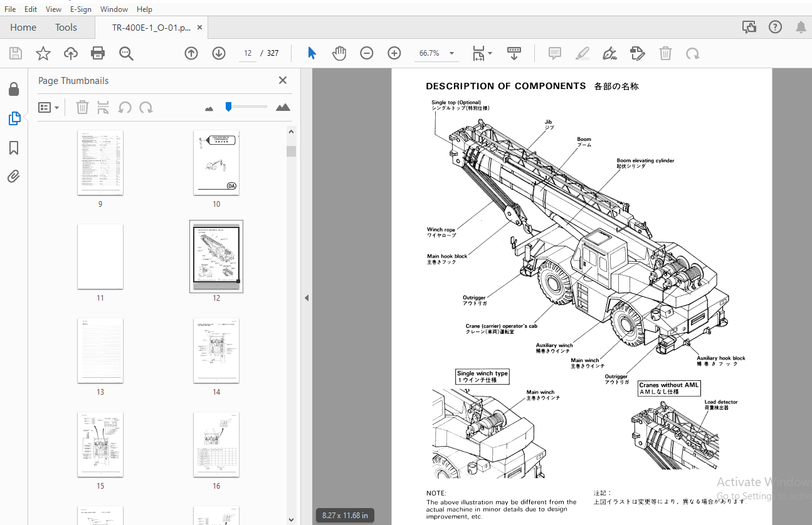Click the upload to cloud icon

coord(71,53)
